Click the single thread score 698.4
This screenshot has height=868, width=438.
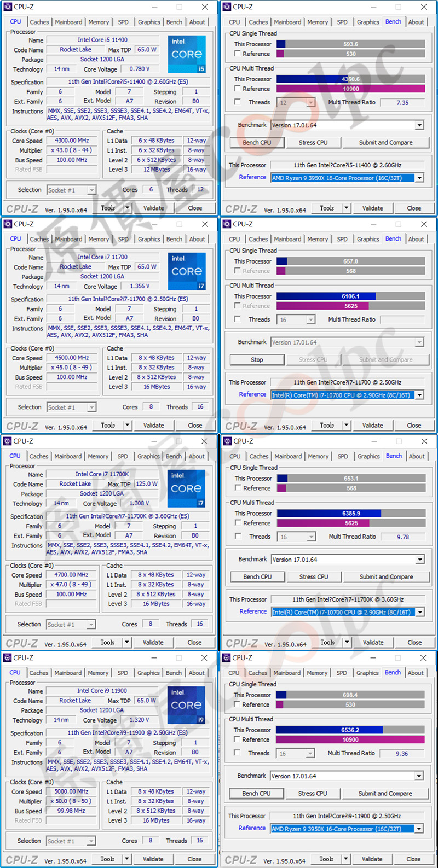(x=350, y=695)
